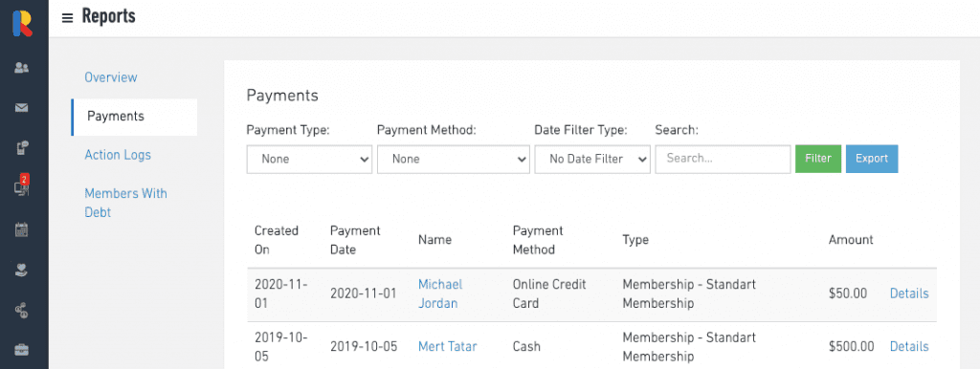
Task: Open the mail envelope icon in the sidebar
Action: tap(22, 108)
